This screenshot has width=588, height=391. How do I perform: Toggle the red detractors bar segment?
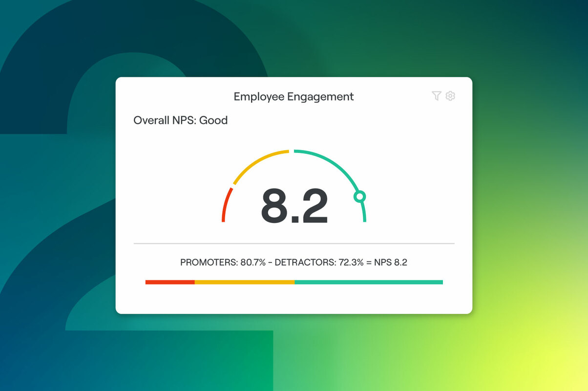[x=169, y=282]
